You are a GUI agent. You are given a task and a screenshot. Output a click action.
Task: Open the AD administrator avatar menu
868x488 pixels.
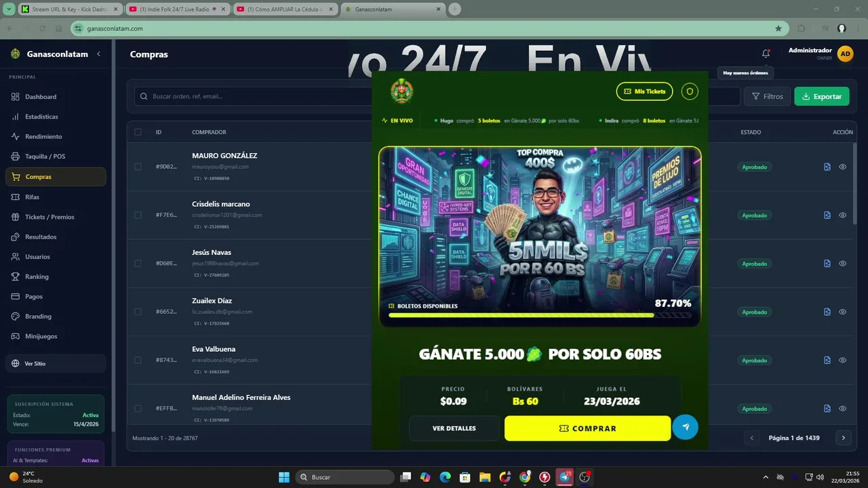tap(845, 54)
